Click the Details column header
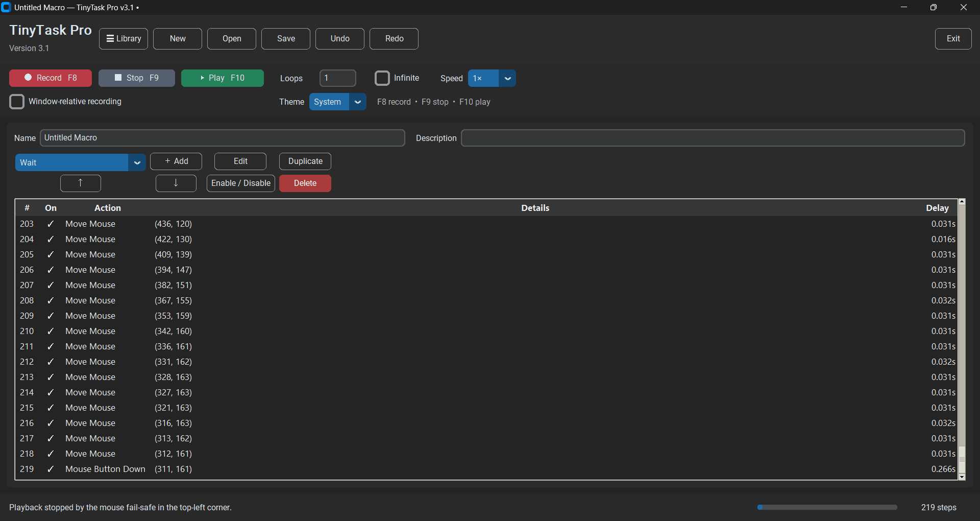This screenshot has height=521, width=980. 535,208
